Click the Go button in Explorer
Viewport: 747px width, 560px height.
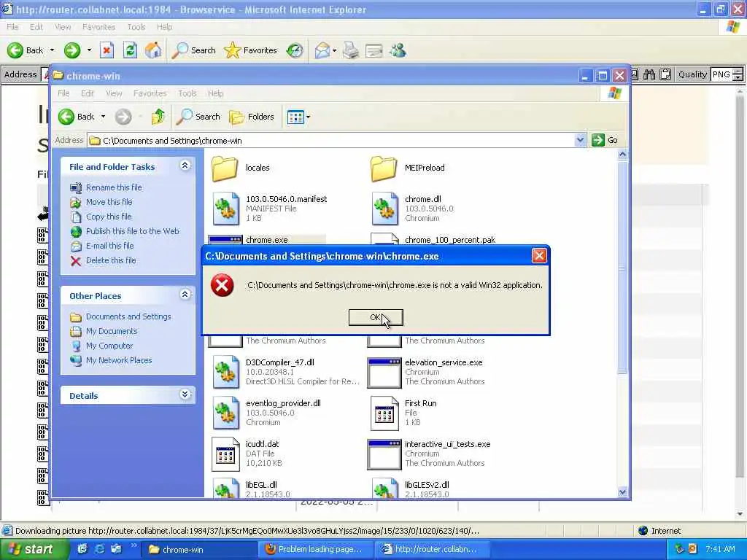point(605,140)
